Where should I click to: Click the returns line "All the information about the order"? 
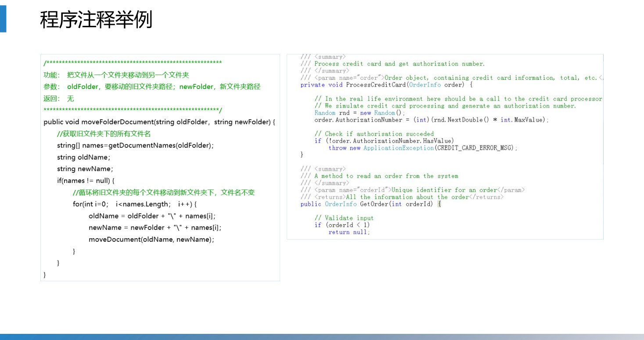click(402, 197)
